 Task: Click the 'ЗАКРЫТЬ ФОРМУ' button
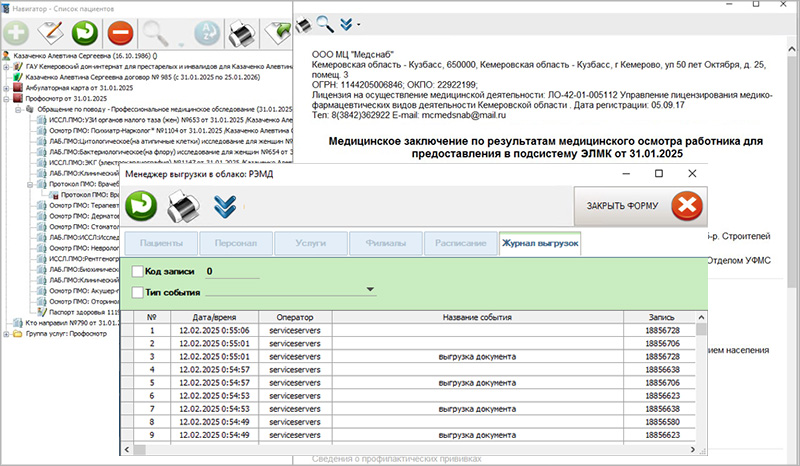(639, 206)
